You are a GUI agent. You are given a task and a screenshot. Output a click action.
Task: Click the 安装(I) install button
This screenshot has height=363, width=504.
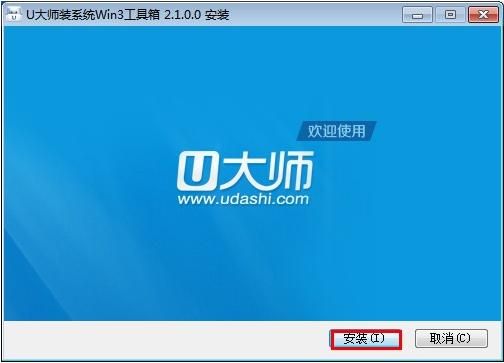[366, 339]
